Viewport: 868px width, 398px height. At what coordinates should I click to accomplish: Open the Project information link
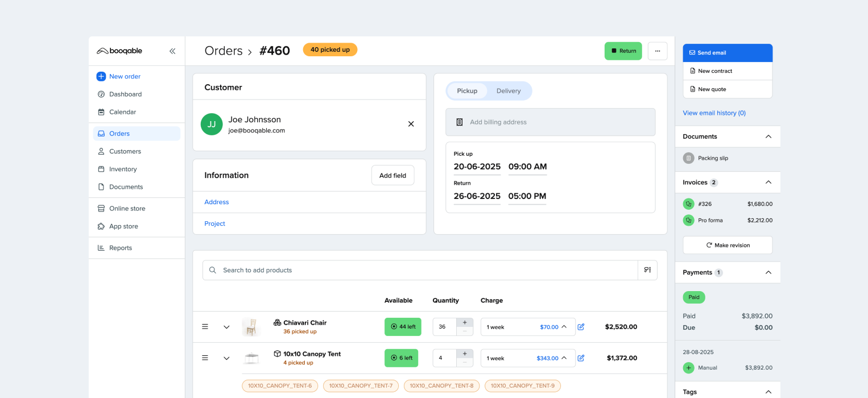tap(215, 223)
